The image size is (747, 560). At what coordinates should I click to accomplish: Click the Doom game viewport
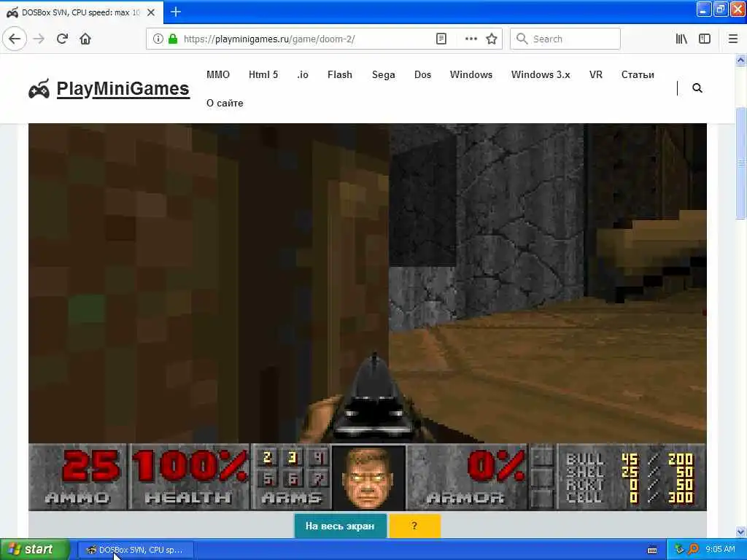[368, 284]
